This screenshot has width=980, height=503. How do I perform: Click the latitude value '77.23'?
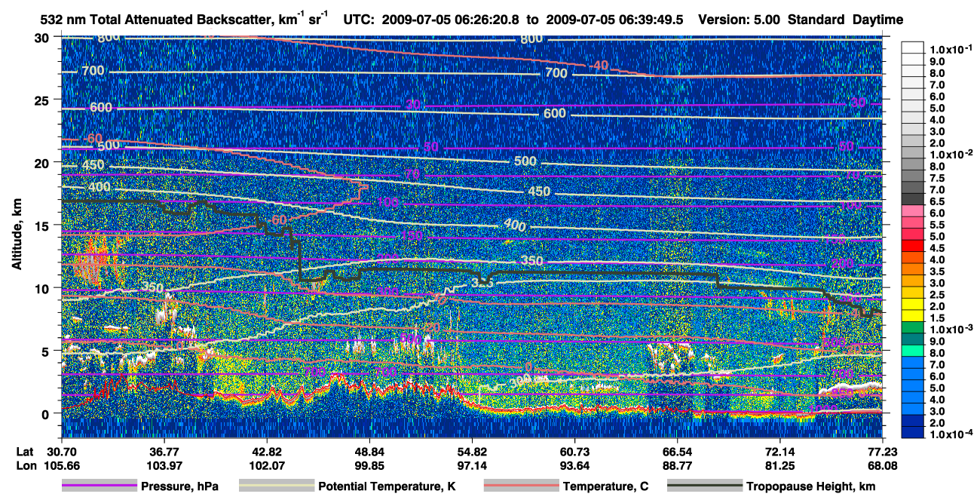click(883, 451)
